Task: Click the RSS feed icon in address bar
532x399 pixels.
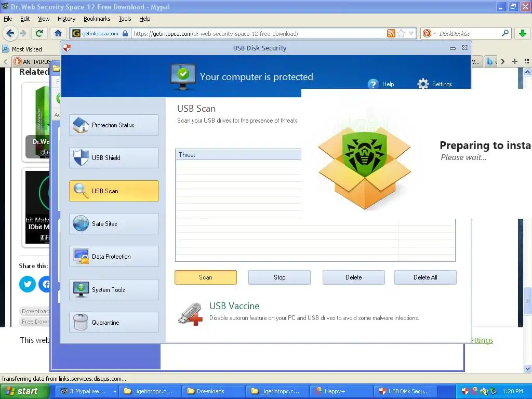Action: [x=391, y=33]
